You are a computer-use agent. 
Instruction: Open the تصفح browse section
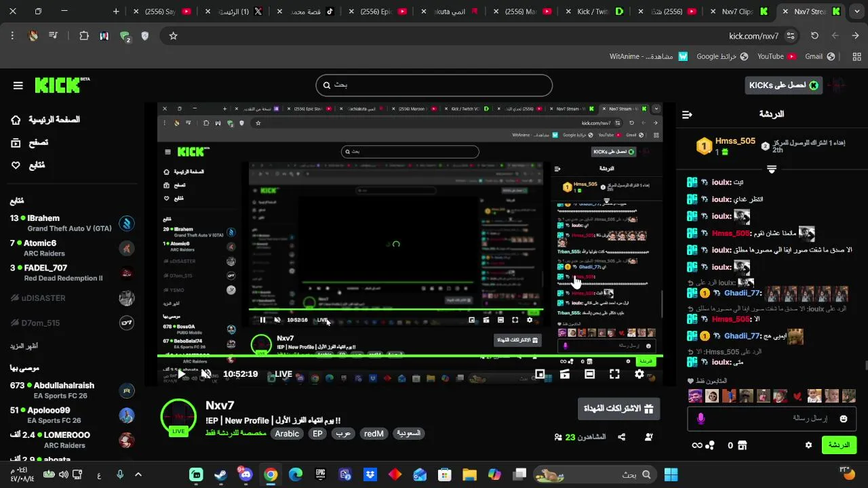pos(30,142)
